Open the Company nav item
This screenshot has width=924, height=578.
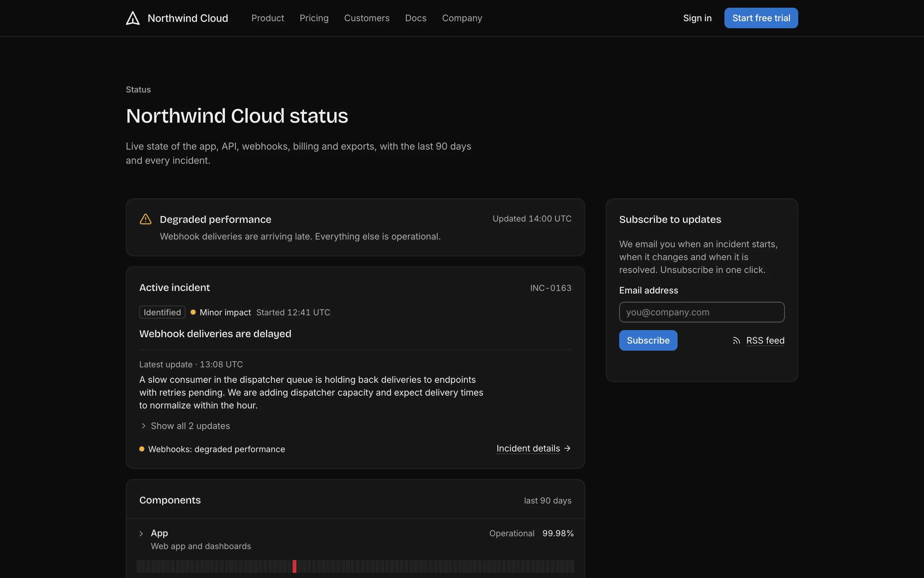[x=462, y=18]
